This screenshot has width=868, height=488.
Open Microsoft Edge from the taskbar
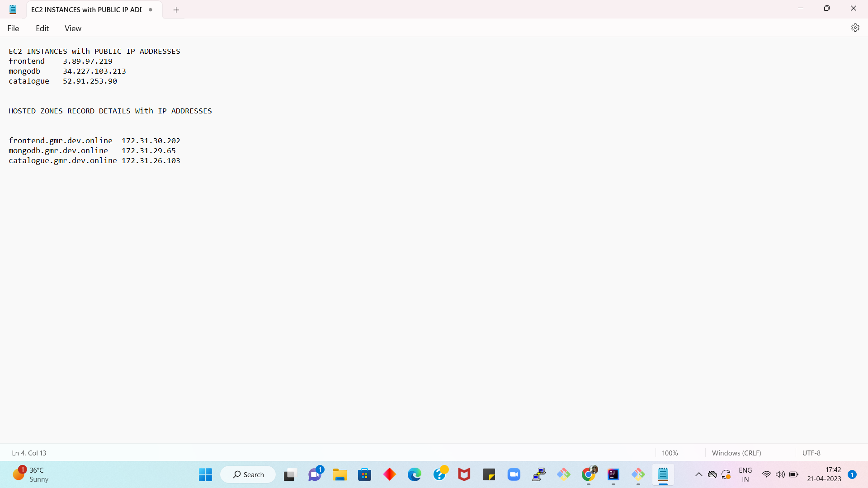tap(415, 474)
